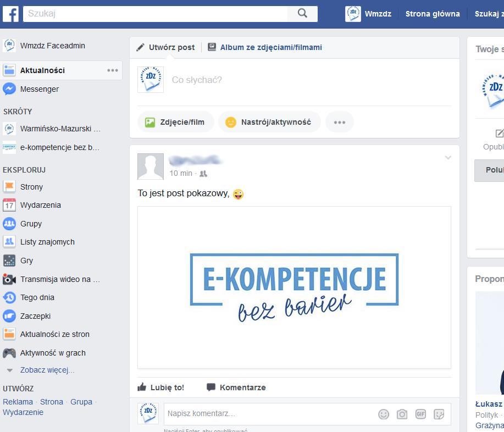This screenshot has height=432, width=504.
Task: Click the zDz page logo in right panel
Action: click(492, 91)
